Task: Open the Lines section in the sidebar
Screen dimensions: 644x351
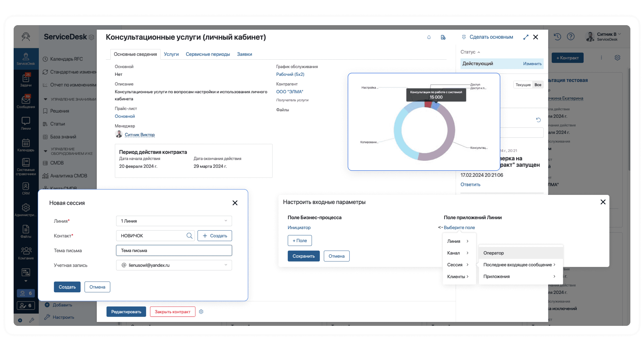Action: (26, 123)
